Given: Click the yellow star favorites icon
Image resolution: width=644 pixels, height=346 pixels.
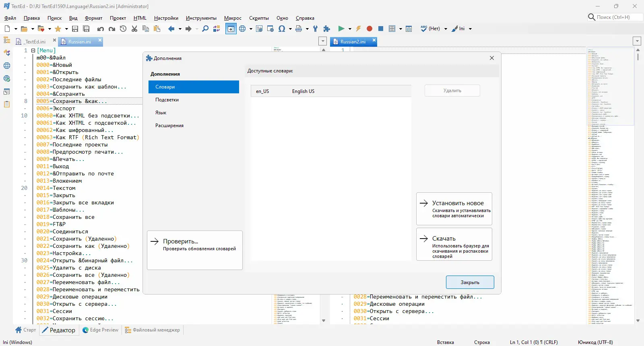Looking at the screenshot, I should (58, 29).
